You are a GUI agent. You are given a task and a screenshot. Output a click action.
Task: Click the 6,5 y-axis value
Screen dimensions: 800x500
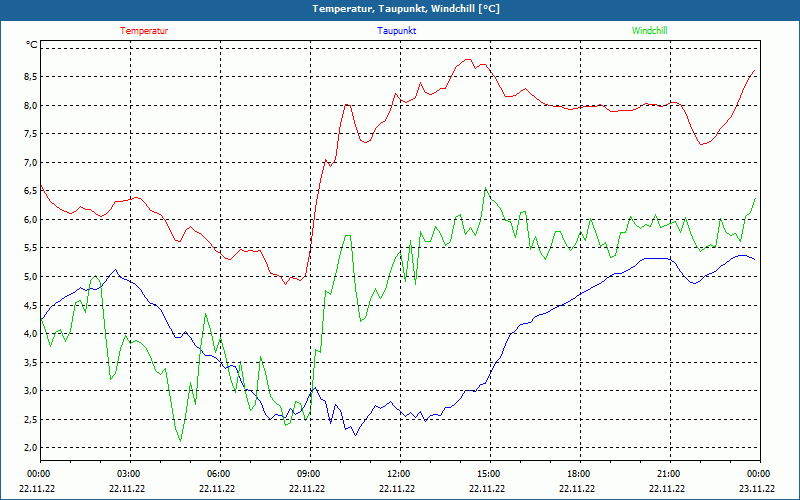pos(30,191)
